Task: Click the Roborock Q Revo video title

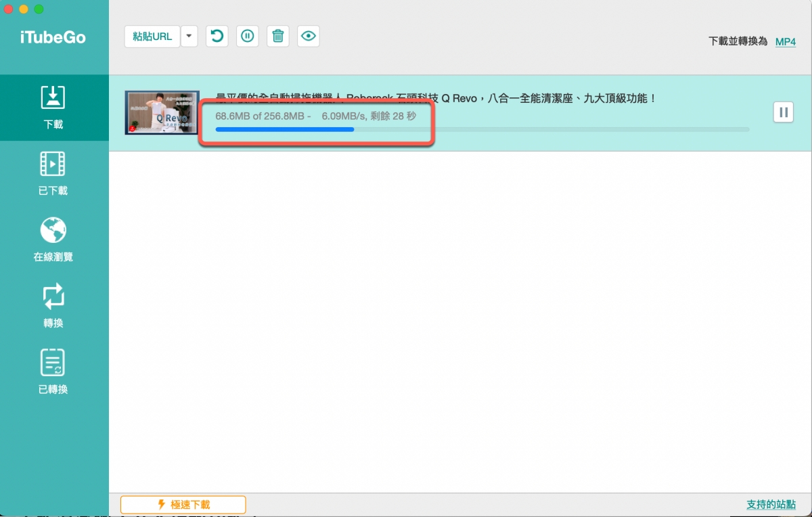Action: tap(436, 99)
